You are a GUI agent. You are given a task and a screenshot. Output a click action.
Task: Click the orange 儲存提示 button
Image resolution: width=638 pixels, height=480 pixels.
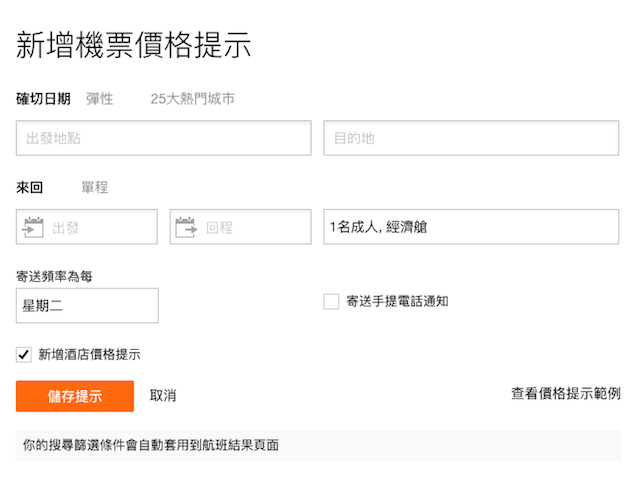pos(75,396)
